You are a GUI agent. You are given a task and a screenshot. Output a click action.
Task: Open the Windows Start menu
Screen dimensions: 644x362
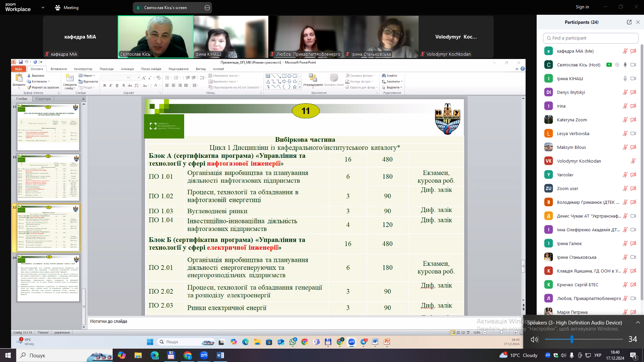(8, 355)
